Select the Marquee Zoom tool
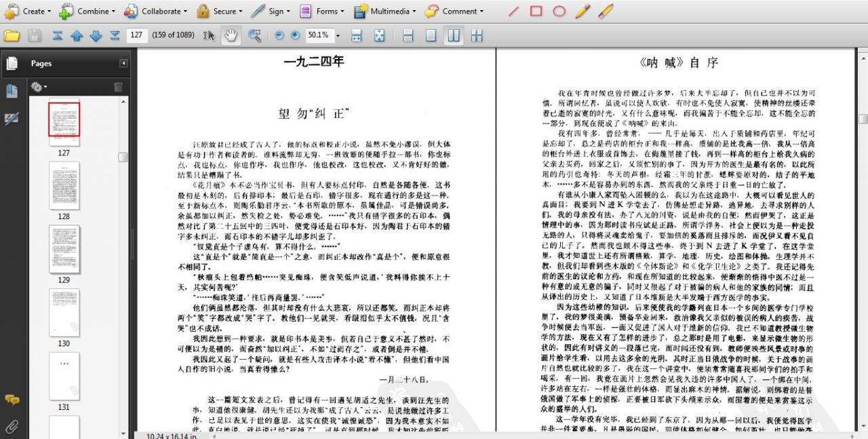Image resolution: width=868 pixels, height=439 pixels. (254, 35)
